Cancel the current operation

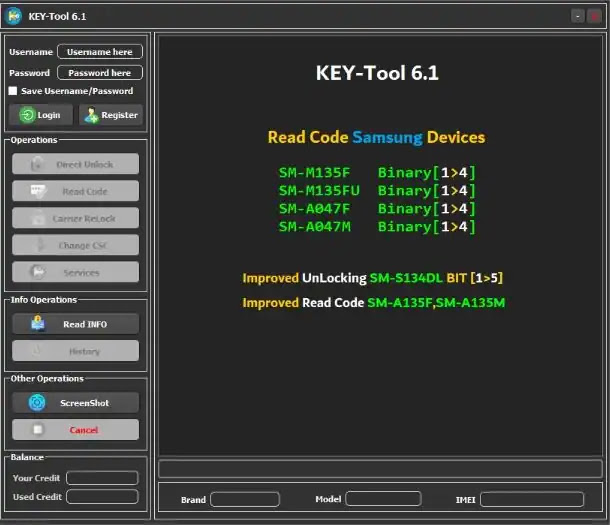click(x=75, y=430)
